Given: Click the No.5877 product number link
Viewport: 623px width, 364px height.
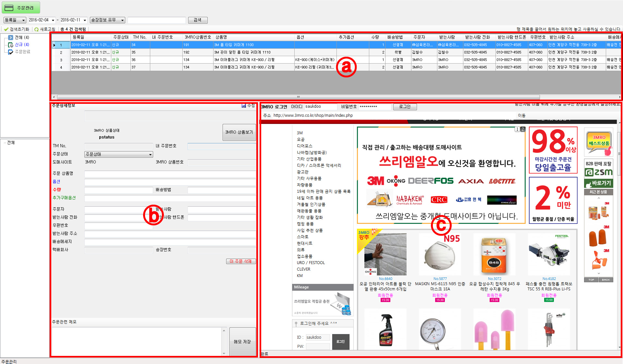Looking at the screenshot, I should (440, 279).
